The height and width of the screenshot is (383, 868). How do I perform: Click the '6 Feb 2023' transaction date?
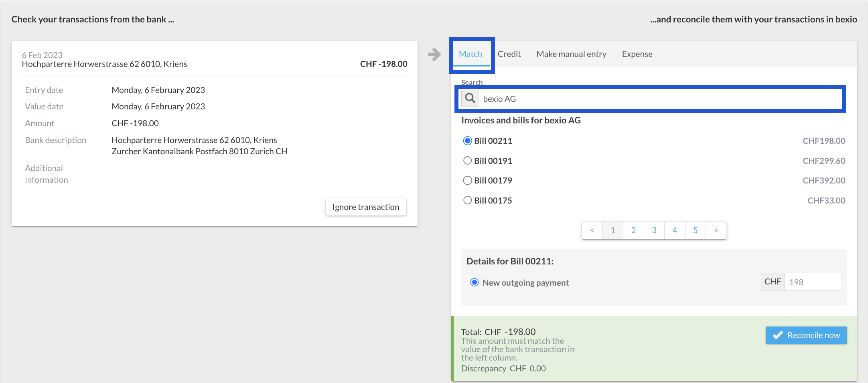click(42, 55)
